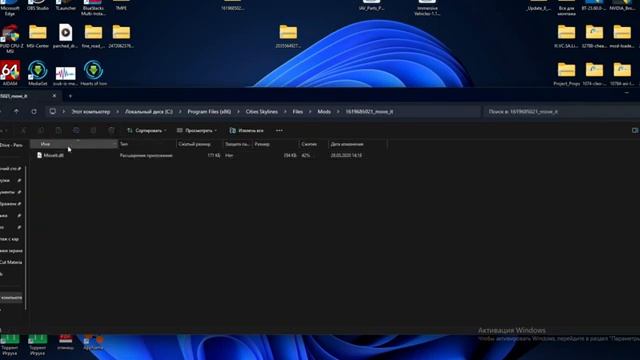This screenshot has width=640, height=360.
Task: Open MSI Center folder on desktop
Action: coord(38,37)
